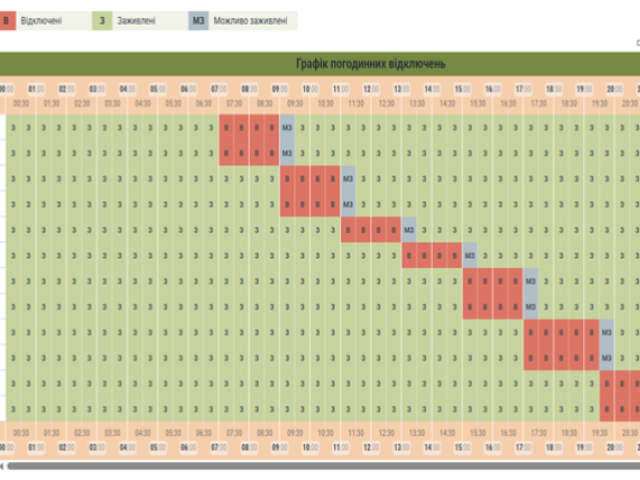Select the 12:00 hour in the upper time header

(x=371, y=89)
